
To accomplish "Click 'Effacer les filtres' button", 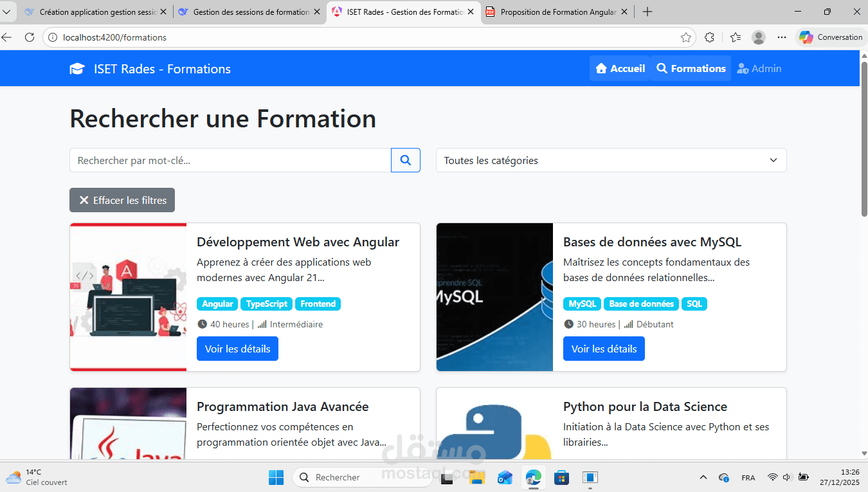I will pyautogui.click(x=122, y=200).
